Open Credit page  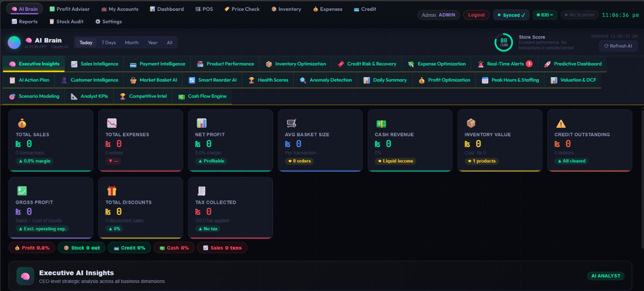(x=365, y=9)
